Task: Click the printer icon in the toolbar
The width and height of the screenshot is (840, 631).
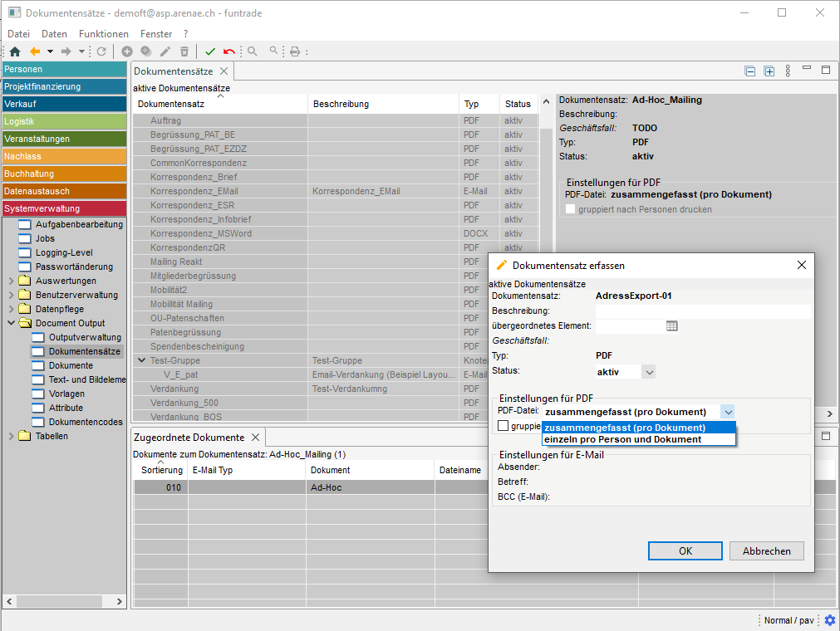Action: pyautogui.click(x=294, y=51)
